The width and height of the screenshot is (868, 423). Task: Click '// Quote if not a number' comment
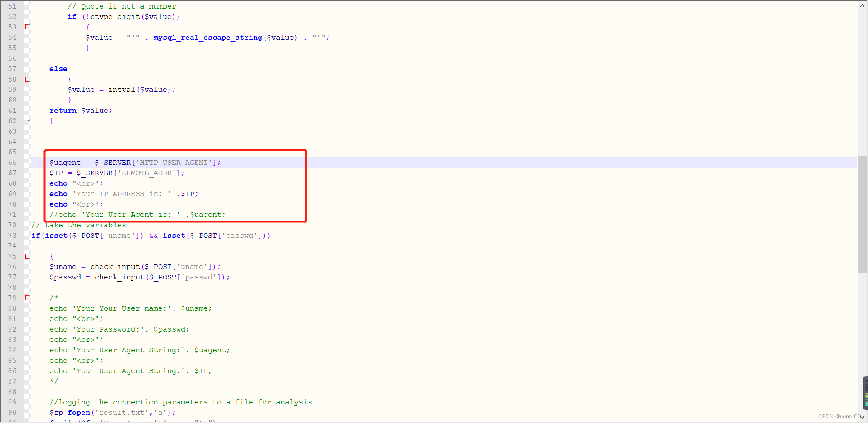tap(122, 6)
